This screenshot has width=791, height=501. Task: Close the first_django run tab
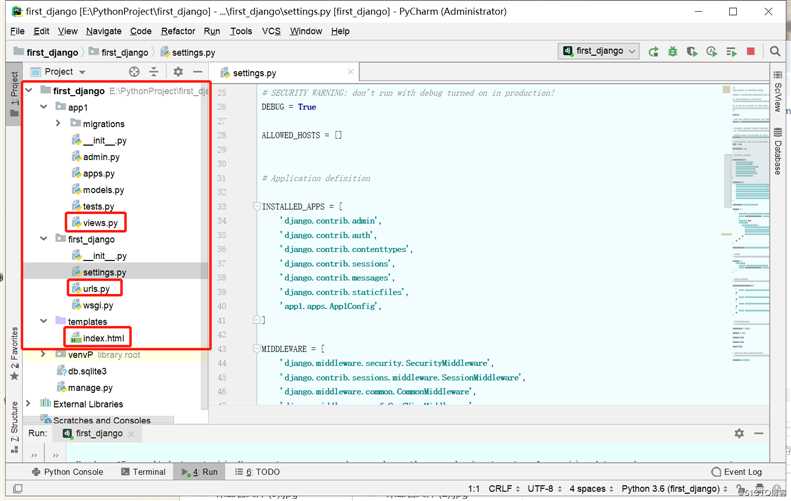132,434
